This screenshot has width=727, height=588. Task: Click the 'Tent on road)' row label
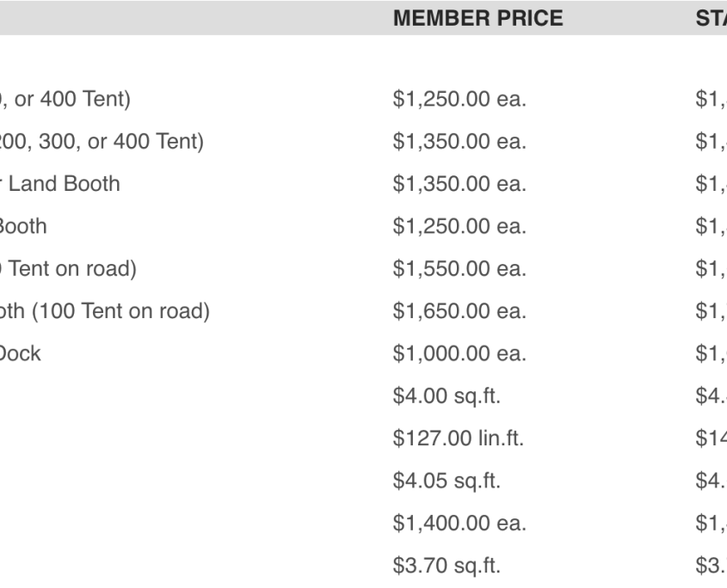(68, 269)
